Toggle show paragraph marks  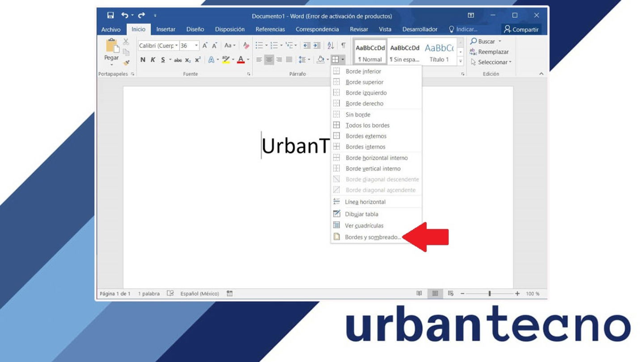[343, 46]
